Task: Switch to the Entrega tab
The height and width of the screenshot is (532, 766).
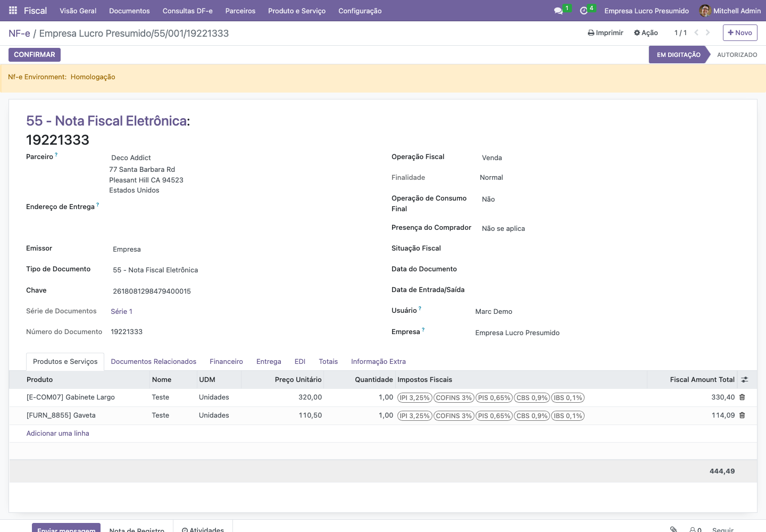Action: [x=269, y=361]
